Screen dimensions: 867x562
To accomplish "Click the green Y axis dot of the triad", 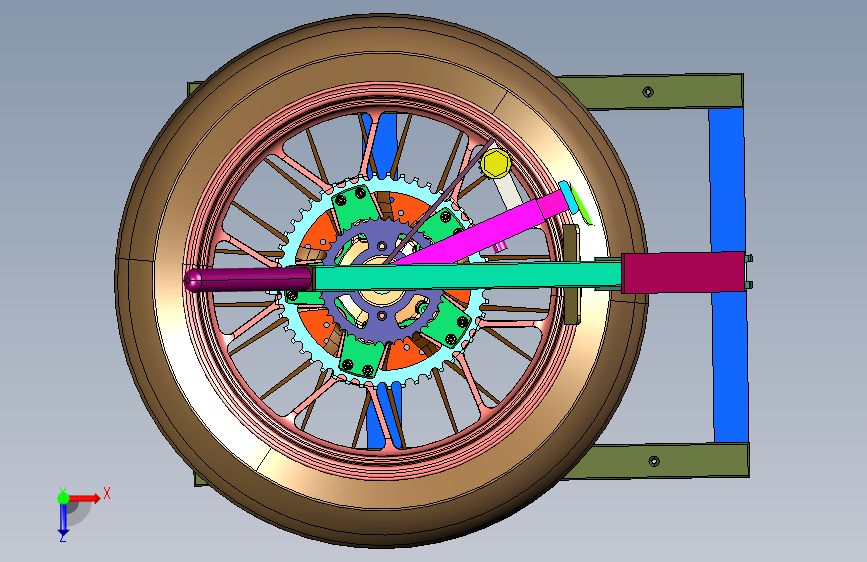I will pyautogui.click(x=64, y=498).
